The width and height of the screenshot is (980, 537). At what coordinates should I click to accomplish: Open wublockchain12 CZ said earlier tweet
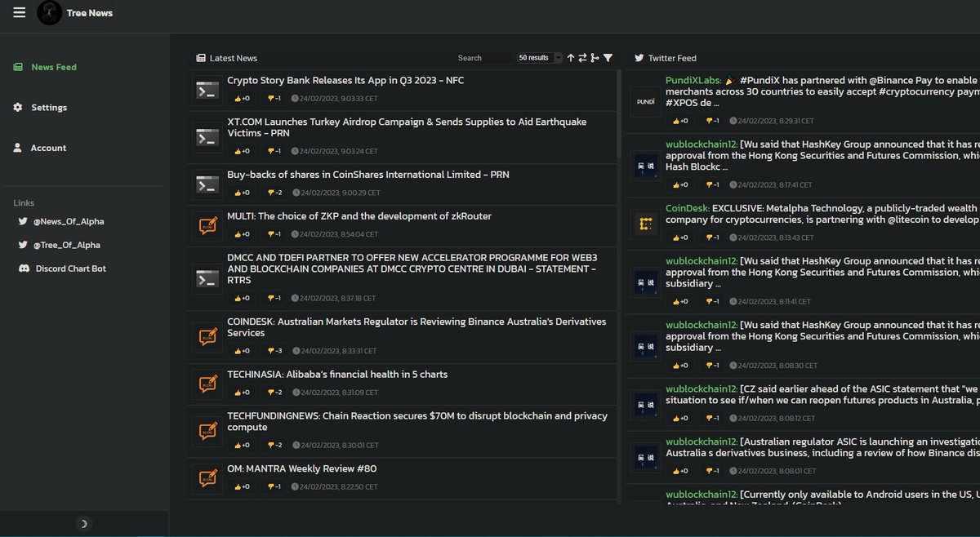click(x=822, y=395)
